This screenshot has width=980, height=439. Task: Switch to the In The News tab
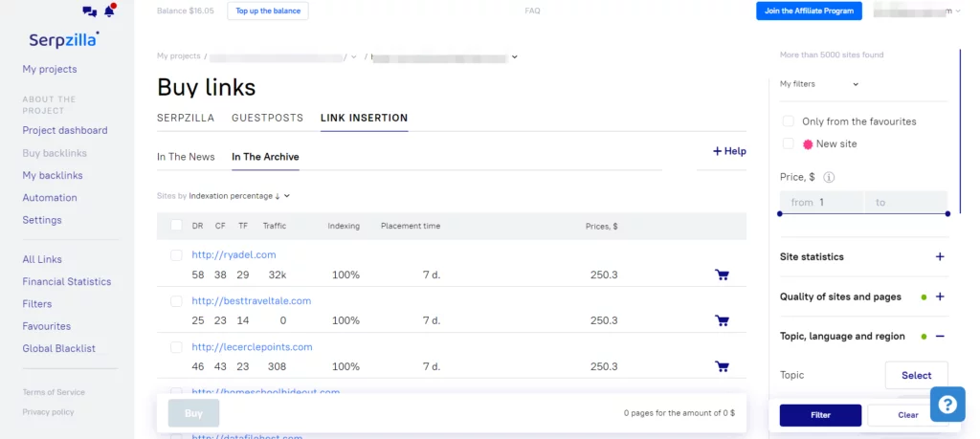click(186, 157)
